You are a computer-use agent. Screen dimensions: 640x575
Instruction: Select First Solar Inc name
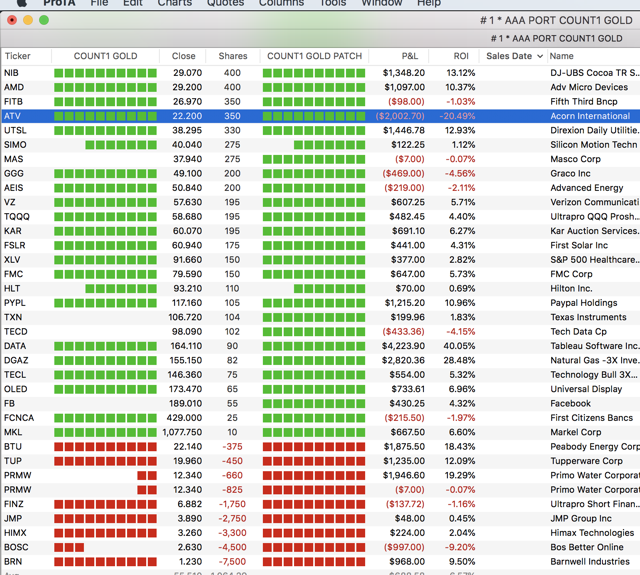pos(579,245)
